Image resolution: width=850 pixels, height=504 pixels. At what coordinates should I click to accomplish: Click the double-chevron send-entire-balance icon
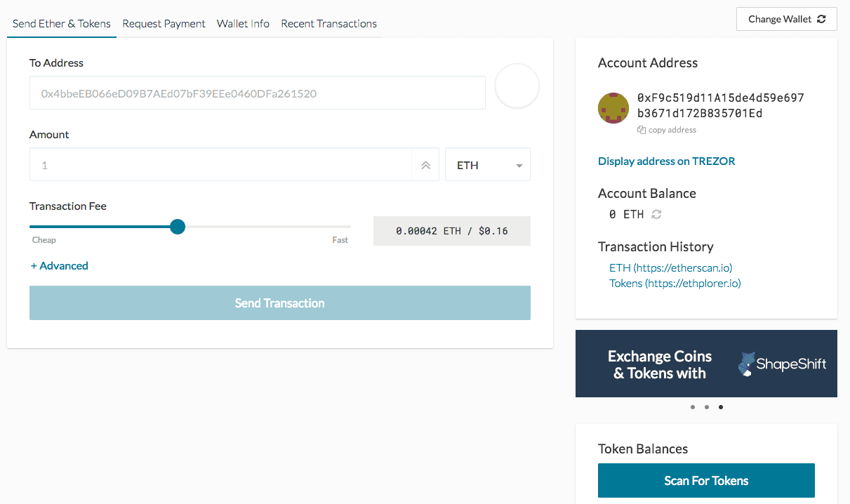point(425,165)
